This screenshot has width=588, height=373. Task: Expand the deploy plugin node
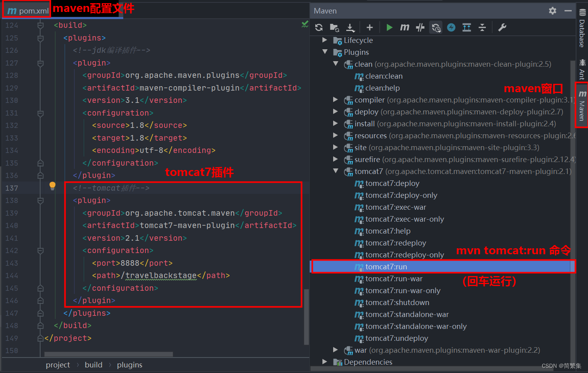[336, 111]
